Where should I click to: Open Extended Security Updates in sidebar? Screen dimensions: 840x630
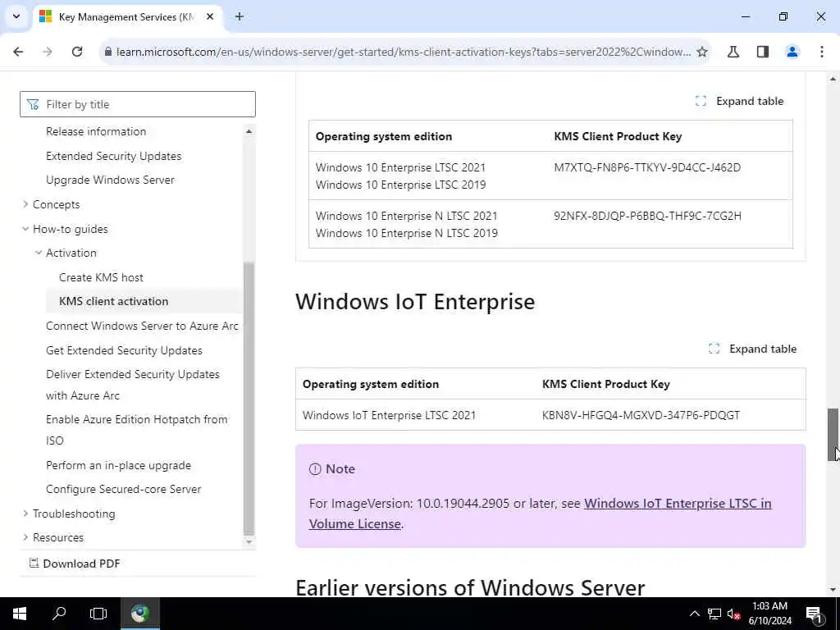coord(113,156)
